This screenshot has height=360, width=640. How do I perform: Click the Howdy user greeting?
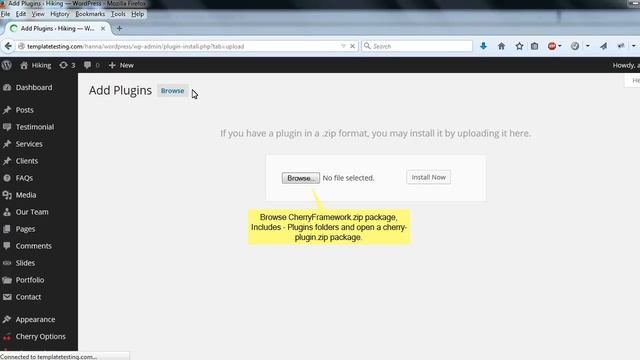626,65
